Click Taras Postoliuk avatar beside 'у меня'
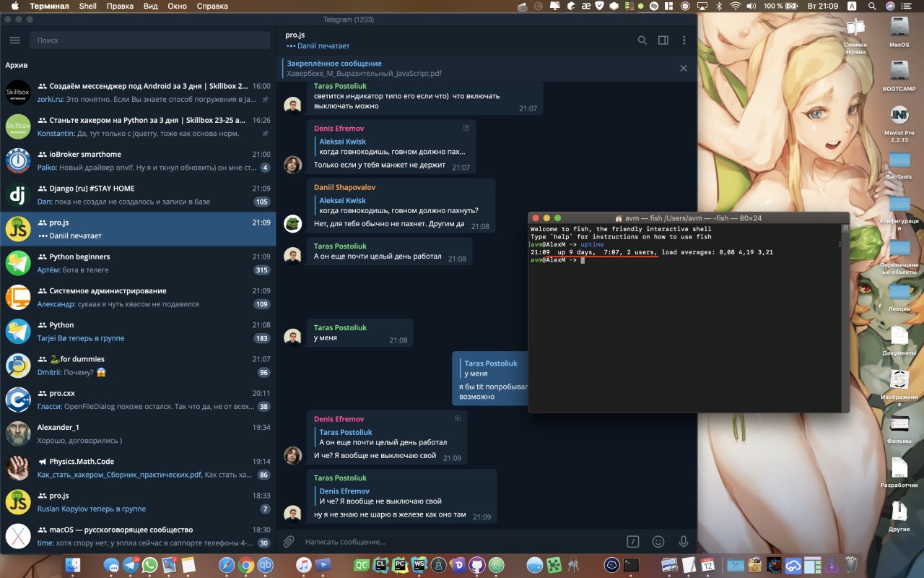924x578 pixels. click(292, 337)
